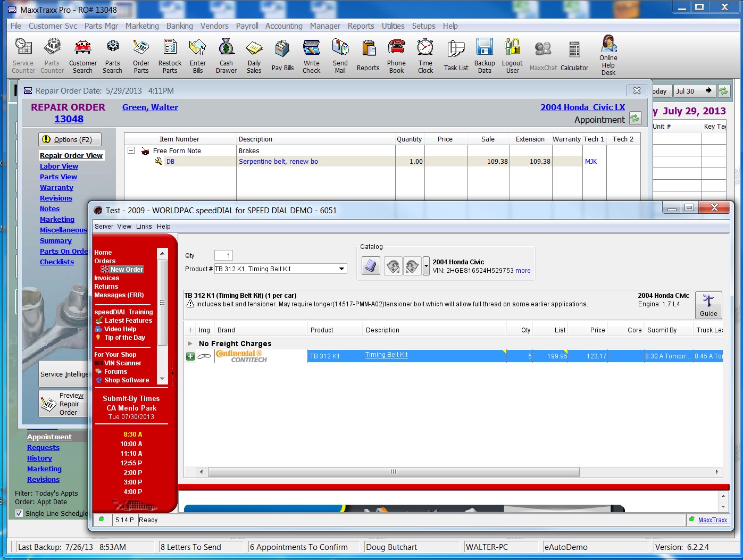The height and width of the screenshot is (560, 743).
Task: View Daily Sales report icon
Action: (x=254, y=56)
